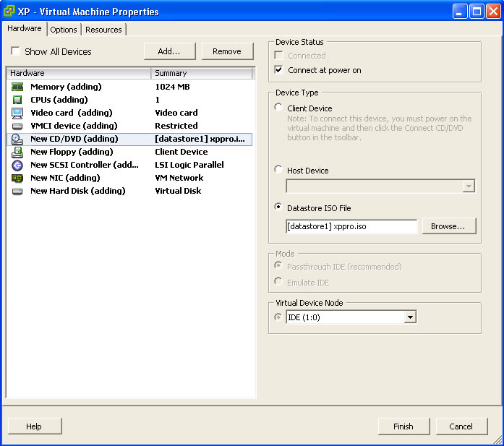504x446 pixels.
Task: Minimize the Virtual Machine Properties window
Action: point(460,12)
